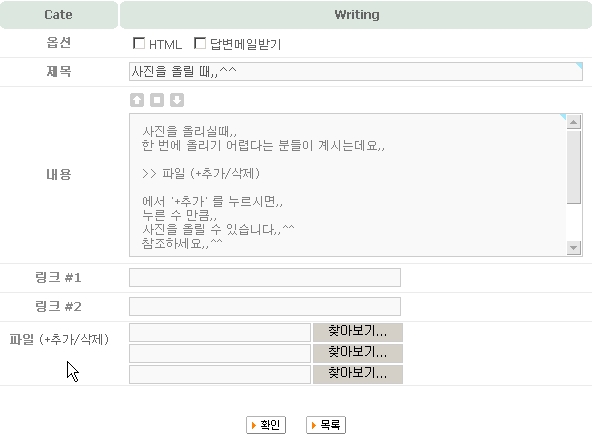This screenshot has width=593, height=438.
Task: Click the blue corner marker in content textarea
Action: click(x=563, y=117)
